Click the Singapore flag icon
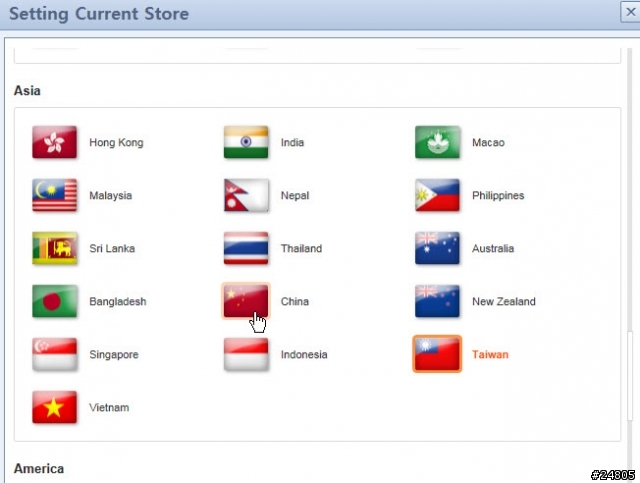Screen dimensions: 640x483 pyautogui.click(x=54, y=354)
